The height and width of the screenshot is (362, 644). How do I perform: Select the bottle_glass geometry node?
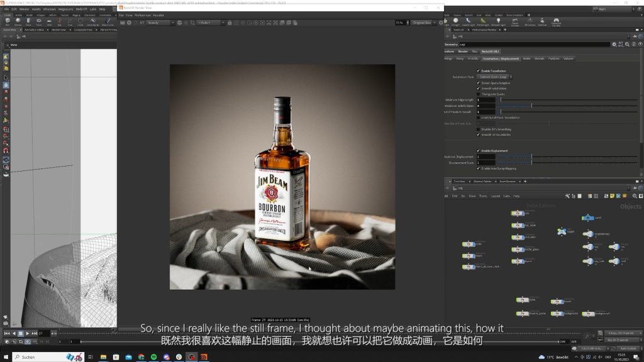(x=518, y=249)
